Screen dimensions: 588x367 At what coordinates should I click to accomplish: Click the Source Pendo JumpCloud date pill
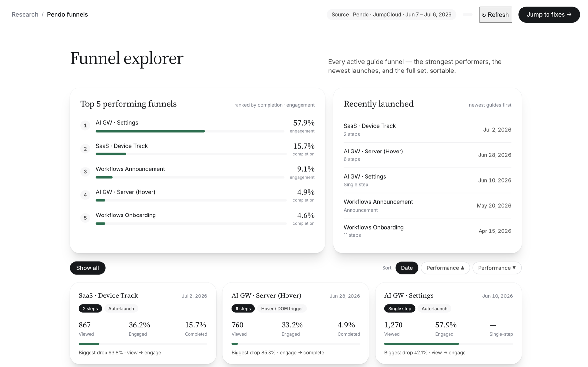tap(391, 15)
